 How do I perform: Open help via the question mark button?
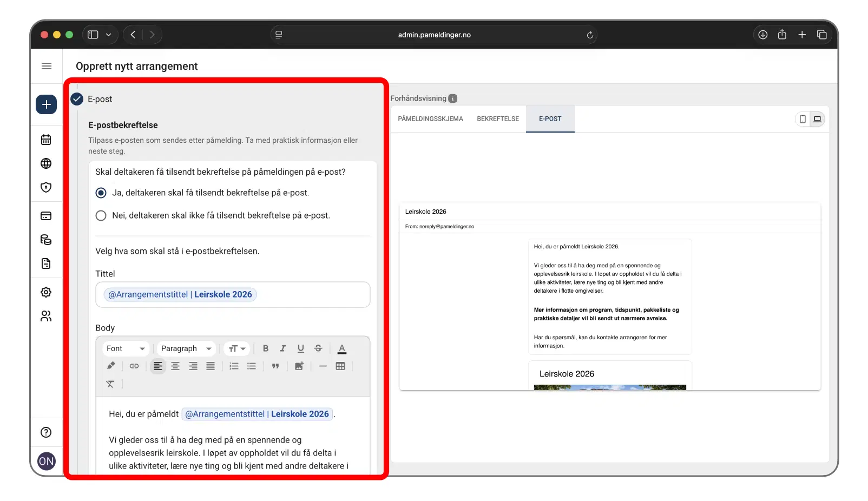[x=46, y=432]
